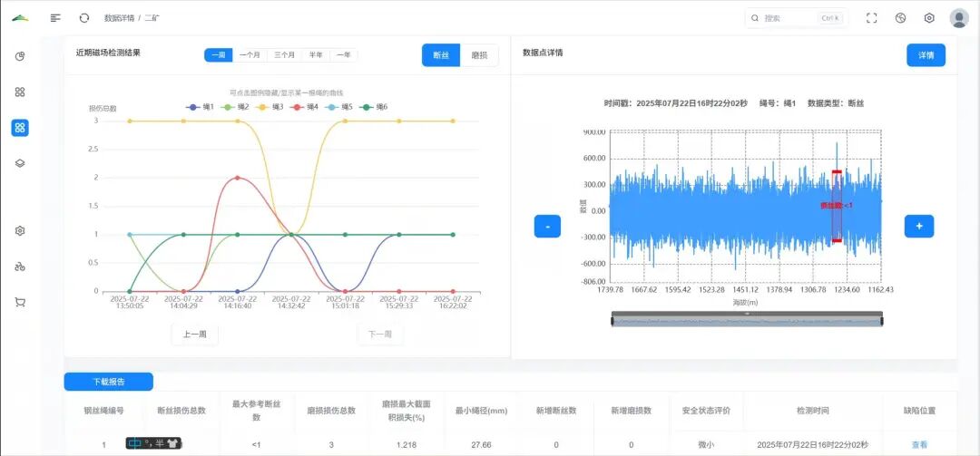Select the 三个月 time range

285,55
